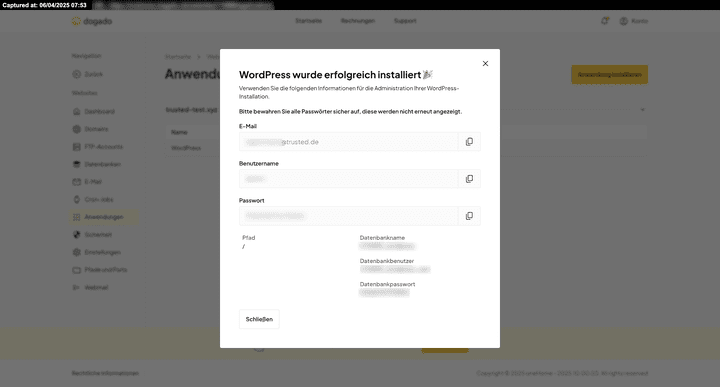Open the dogado logo home link
The image size is (720, 387).
(x=92, y=21)
